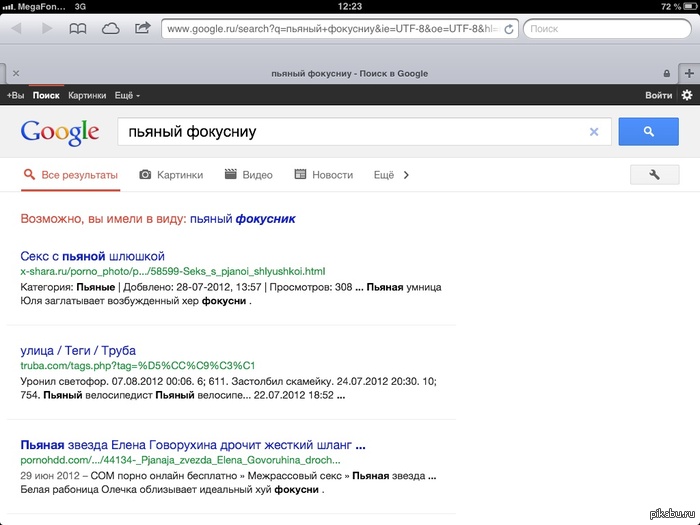This screenshot has height=525, width=700.
Task: Open Google settings gear icon
Action: (686, 95)
